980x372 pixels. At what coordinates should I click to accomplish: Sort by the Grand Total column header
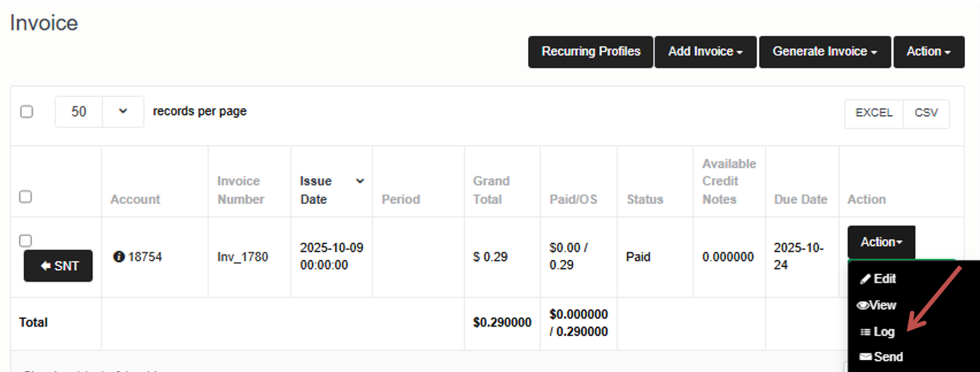click(491, 190)
